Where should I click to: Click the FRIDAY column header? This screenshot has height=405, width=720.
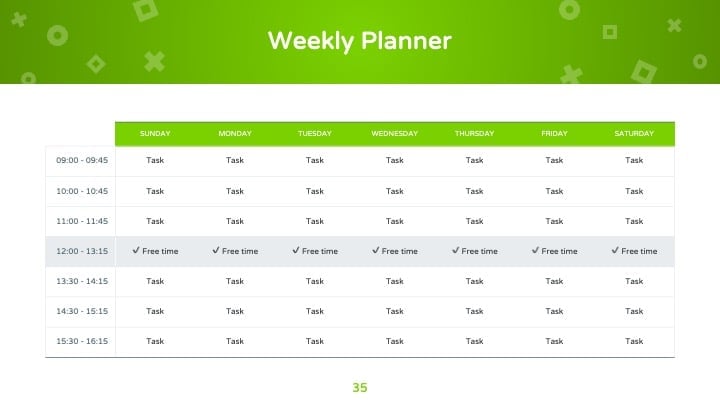pos(554,134)
